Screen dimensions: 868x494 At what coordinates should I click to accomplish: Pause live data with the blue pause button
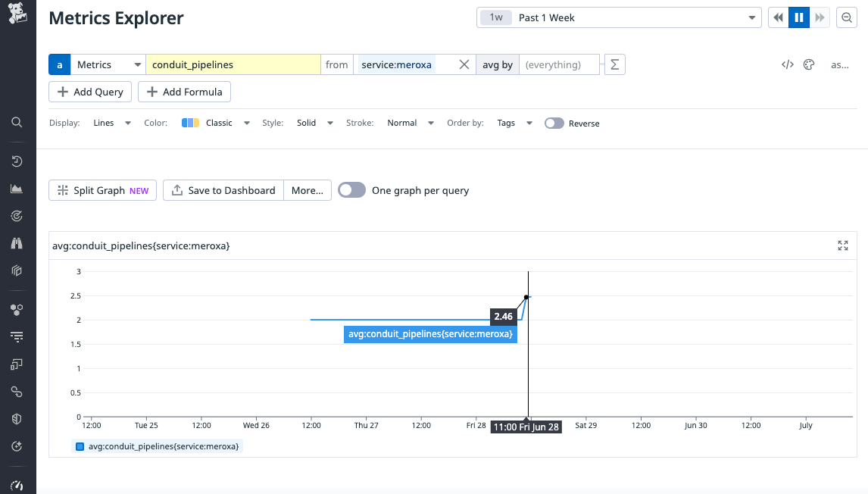[799, 17]
